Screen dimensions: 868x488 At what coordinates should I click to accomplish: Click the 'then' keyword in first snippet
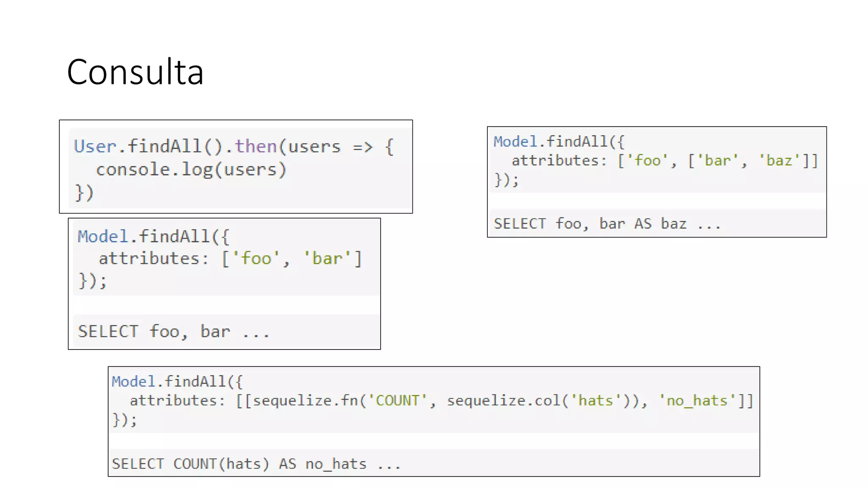pos(256,147)
